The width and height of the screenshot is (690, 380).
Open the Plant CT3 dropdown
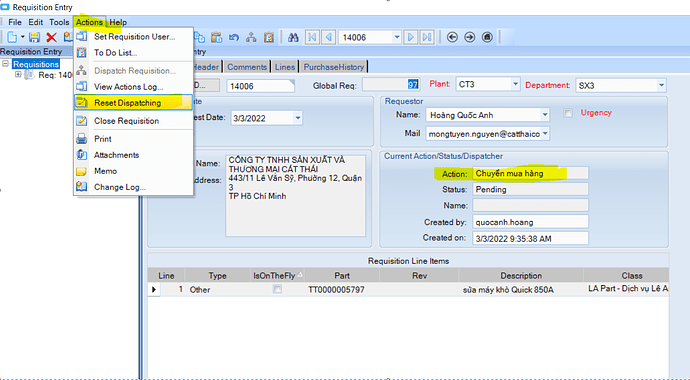(x=515, y=84)
